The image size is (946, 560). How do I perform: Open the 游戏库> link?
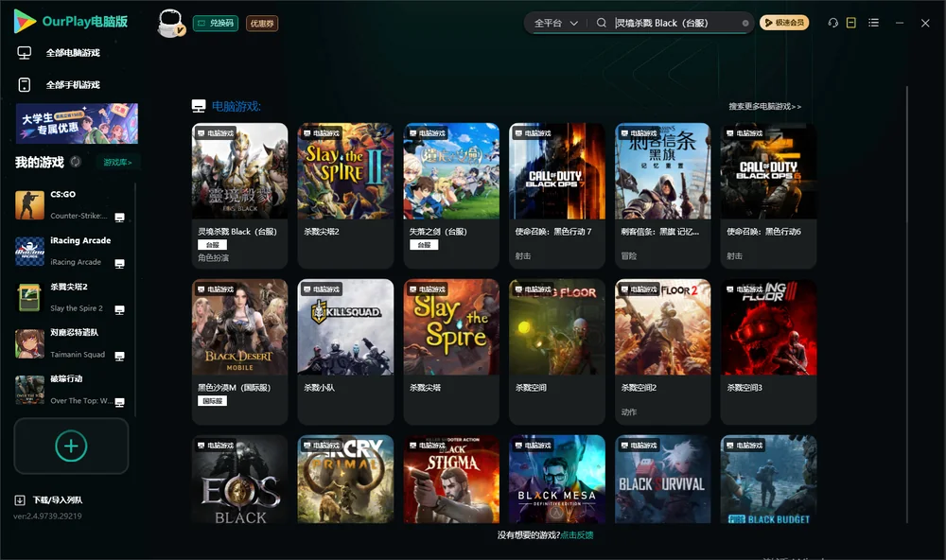(x=117, y=162)
